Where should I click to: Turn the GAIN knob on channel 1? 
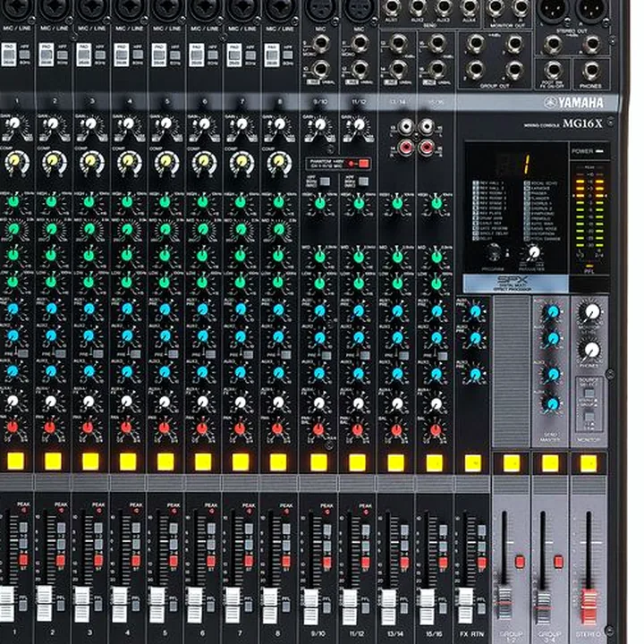click(x=14, y=123)
